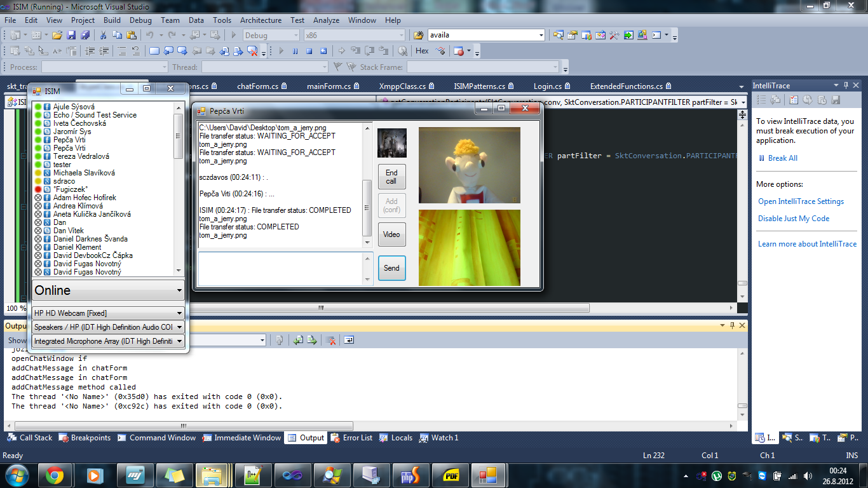Screen dimensions: 868x488
Task: Open the Integrated Microphone Array dropdown
Action: (108, 341)
